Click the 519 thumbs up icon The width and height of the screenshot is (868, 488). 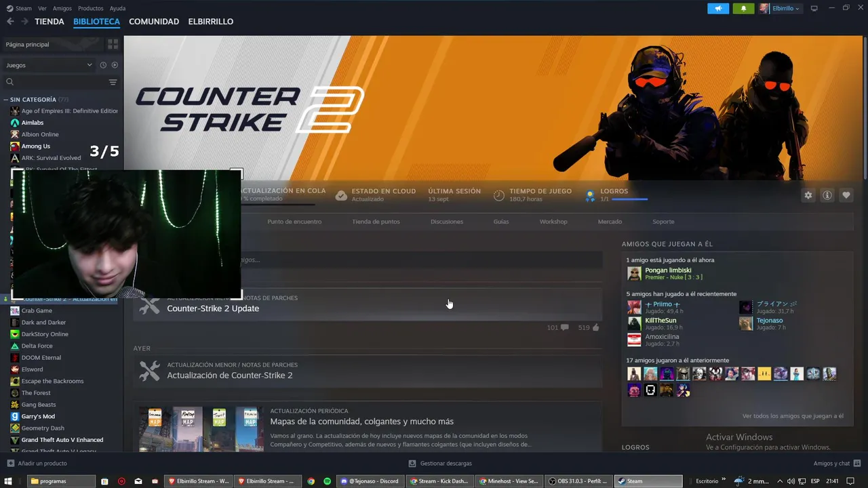click(x=596, y=327)
